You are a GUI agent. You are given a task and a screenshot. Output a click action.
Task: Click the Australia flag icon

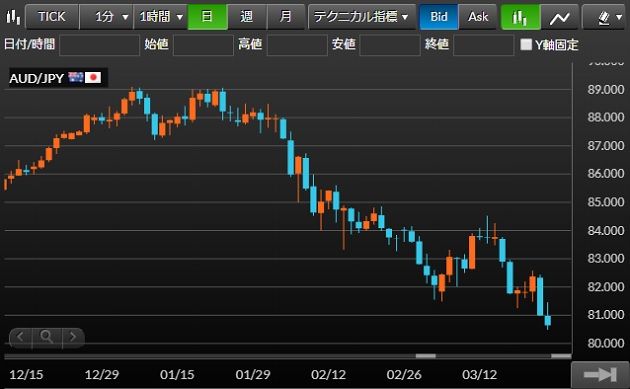tap(76, 77)
